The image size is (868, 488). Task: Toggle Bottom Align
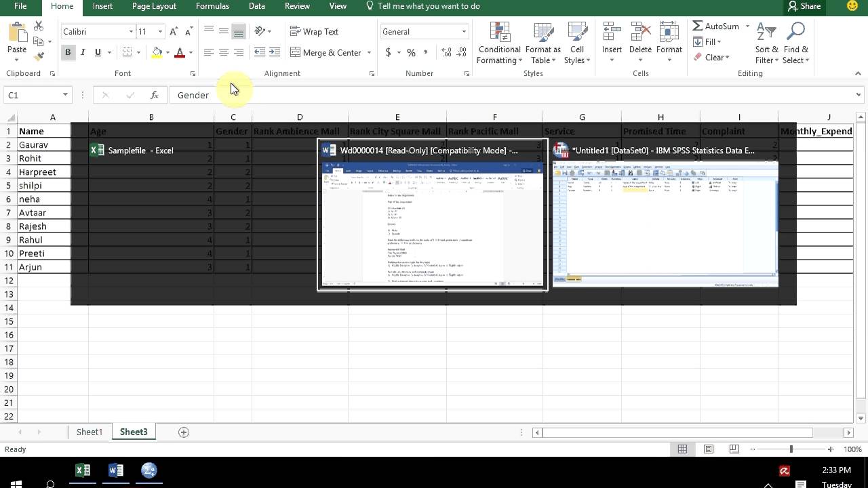coord(239,31)
